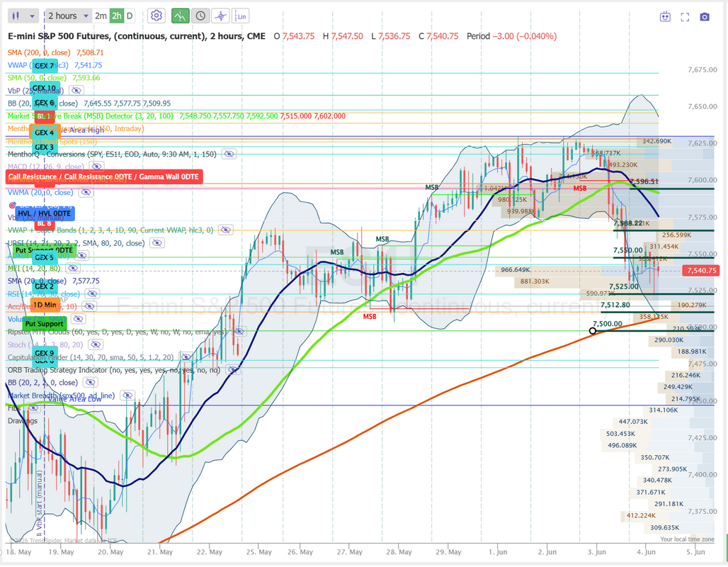Toggle Capitulation Finder visibility eye

point(186,357)
